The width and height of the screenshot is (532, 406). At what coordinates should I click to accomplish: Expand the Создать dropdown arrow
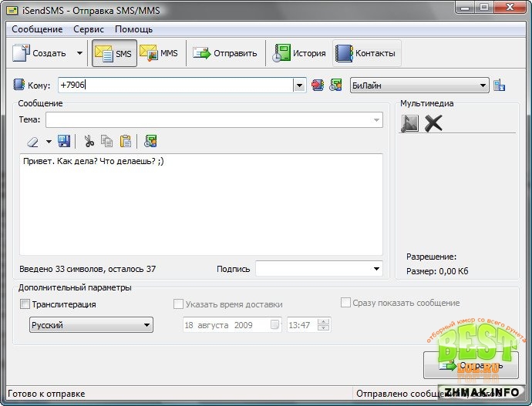tap(79, 53)
